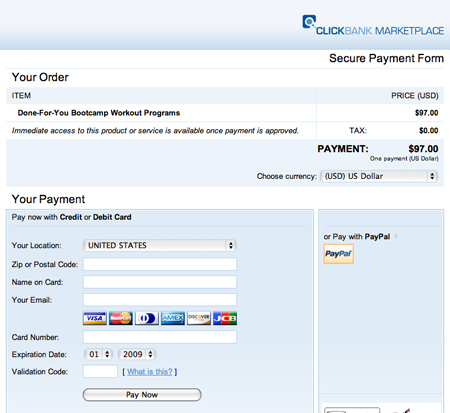
Task: Focus the Card Number field
Action: 160,337
